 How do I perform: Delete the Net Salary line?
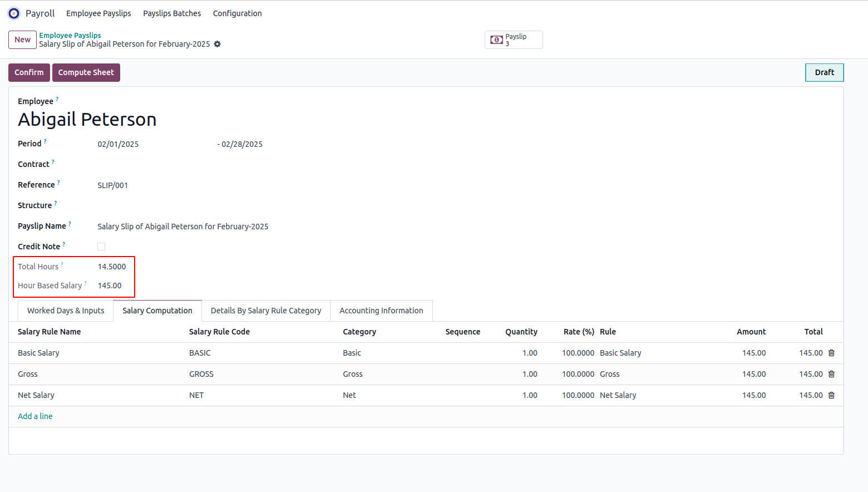[831, 395]
